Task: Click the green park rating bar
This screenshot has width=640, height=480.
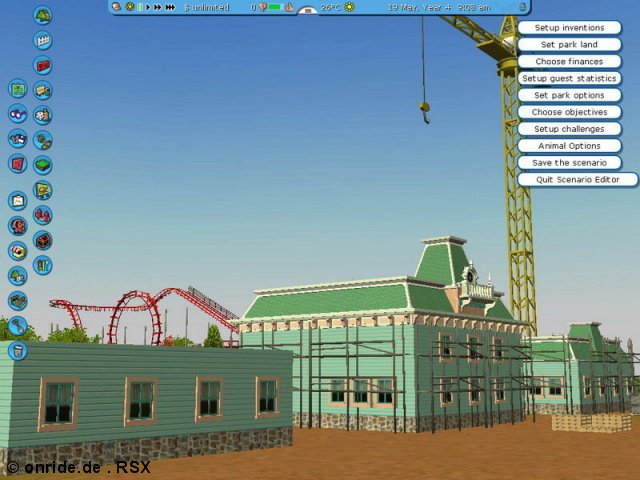Action: click(x=276, y=7)
